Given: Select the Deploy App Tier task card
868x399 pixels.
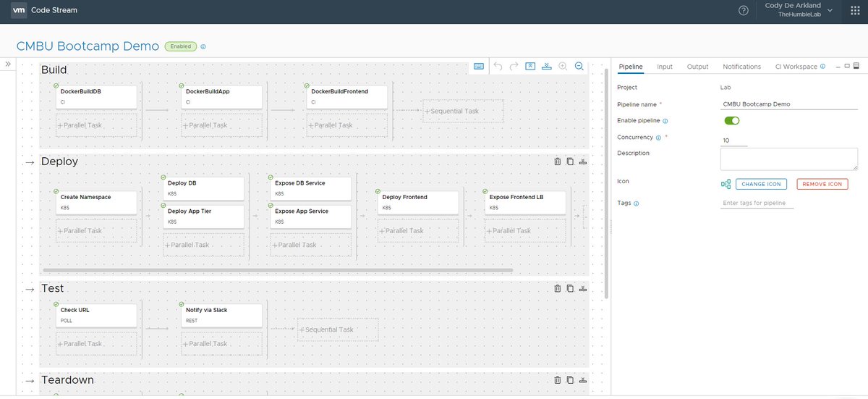Looking at the screenshot, I should coord(203,217).
